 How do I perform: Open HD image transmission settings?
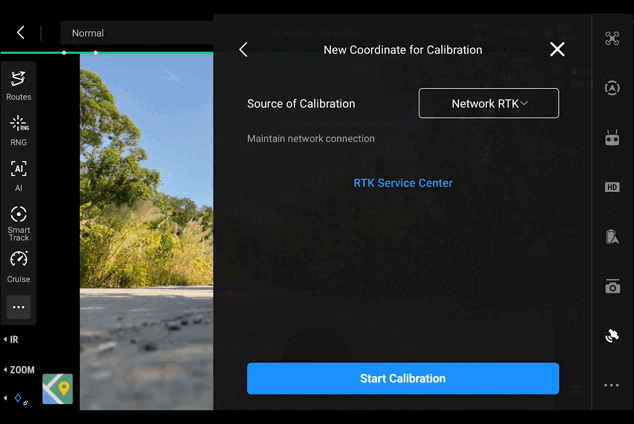(612, 187)
